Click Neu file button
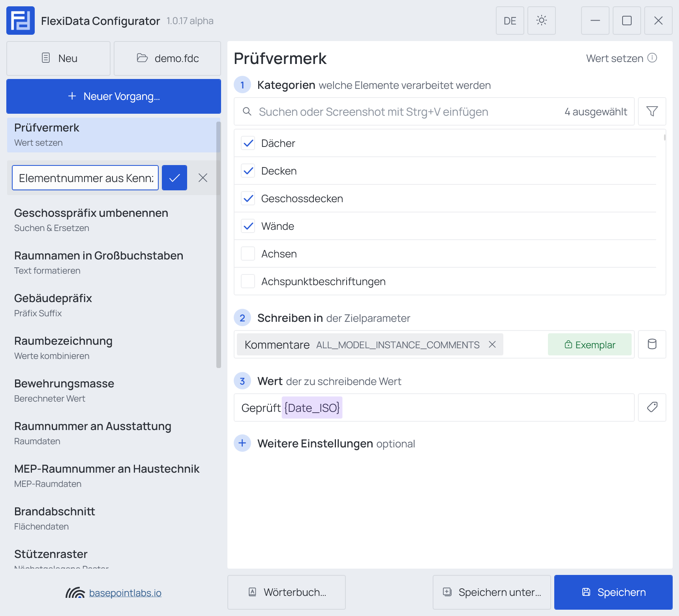Viewport: 679px width, 616px height. (58, 58)
